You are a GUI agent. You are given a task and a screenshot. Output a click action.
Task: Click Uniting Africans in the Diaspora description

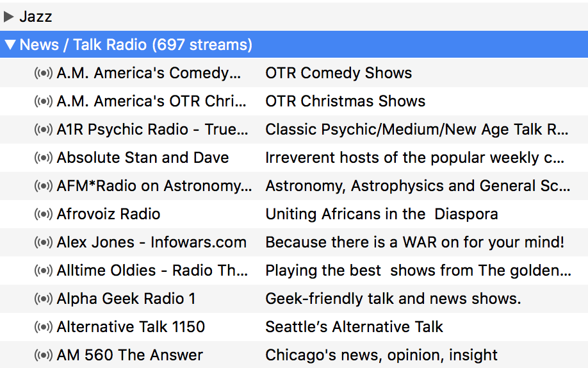coord(382,214)
